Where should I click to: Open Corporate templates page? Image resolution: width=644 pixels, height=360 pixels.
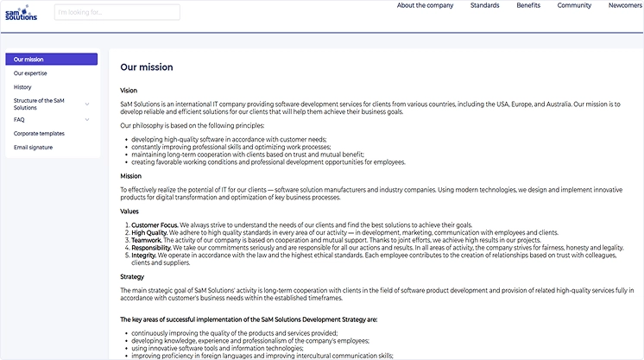39,134
